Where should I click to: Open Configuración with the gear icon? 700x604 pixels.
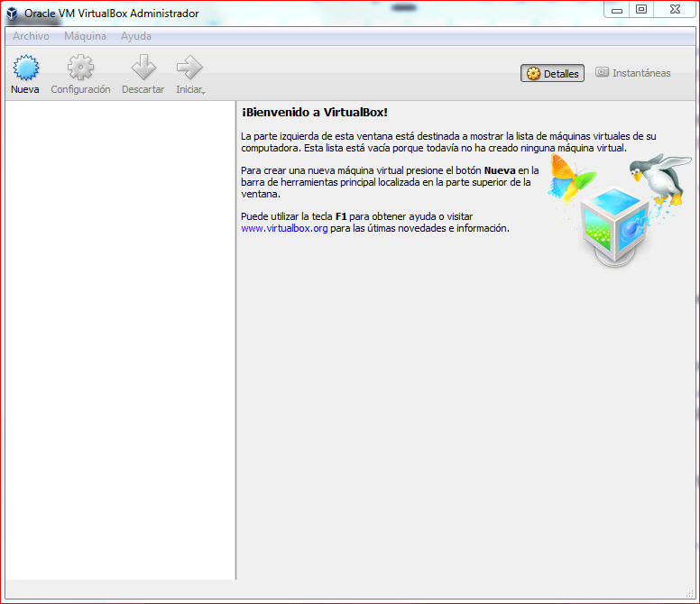80,69
